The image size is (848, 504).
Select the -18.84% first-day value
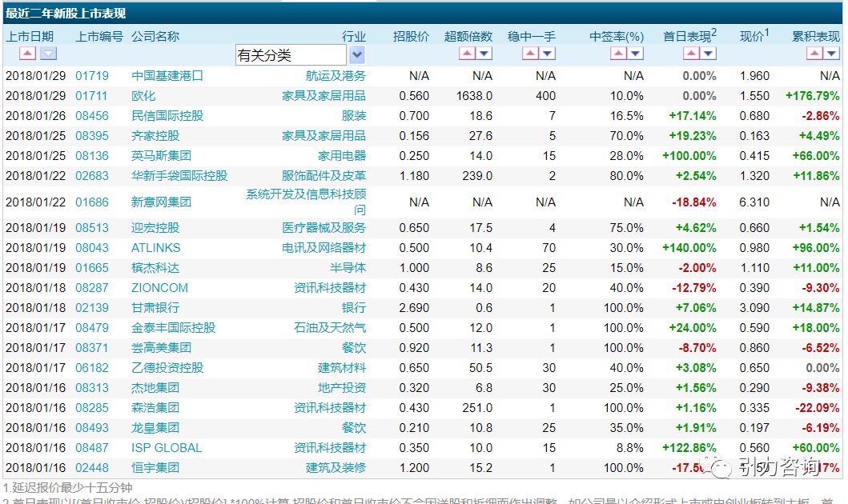pyautogui.click(x=694, y=202)
